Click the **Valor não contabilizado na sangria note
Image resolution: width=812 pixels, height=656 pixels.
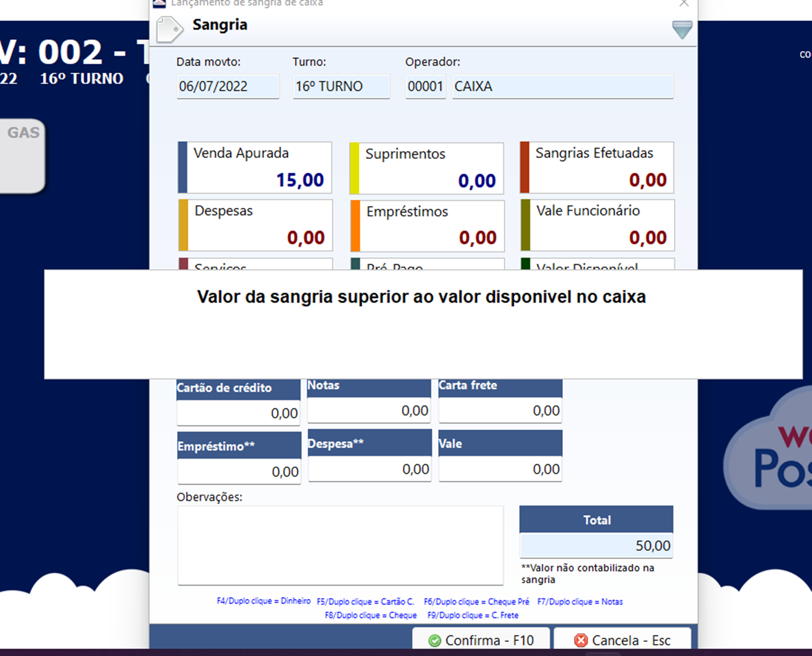pyautogui.click(x=588, y=573)
